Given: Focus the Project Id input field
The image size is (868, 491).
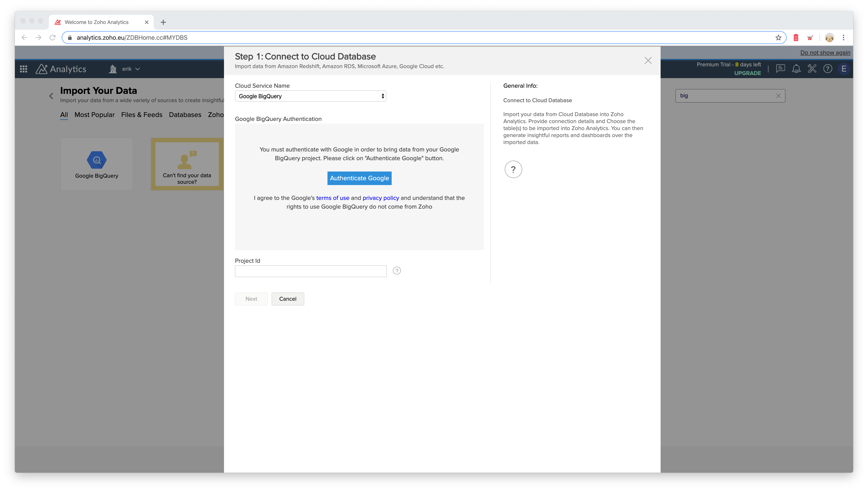Looking at the screenshot, I should 311,271.
